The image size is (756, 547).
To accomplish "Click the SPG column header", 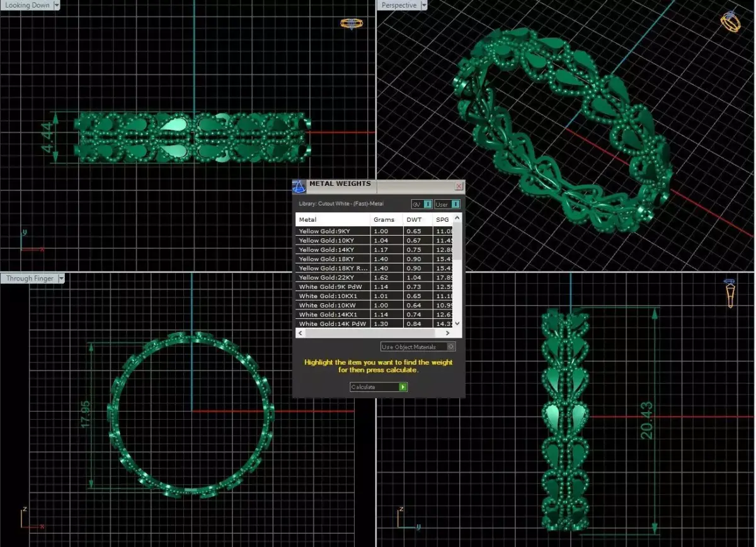I will 442,219.
